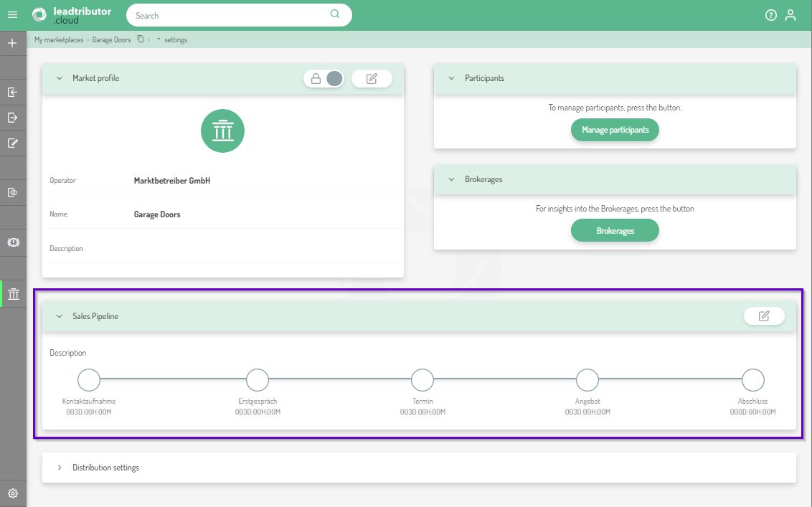Edit the Sales Pipeline
Viewport: 812px width, 507px height.
pos(764,316)
